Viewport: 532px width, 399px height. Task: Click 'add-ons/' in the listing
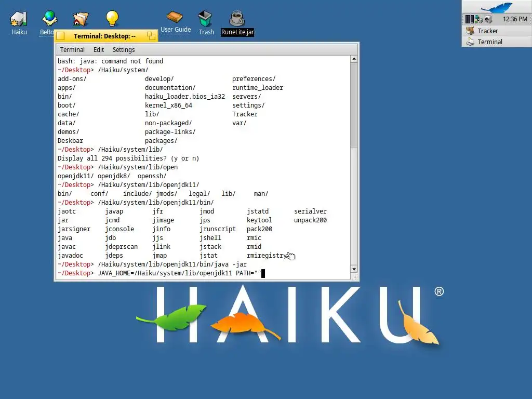tap(72, 79)
